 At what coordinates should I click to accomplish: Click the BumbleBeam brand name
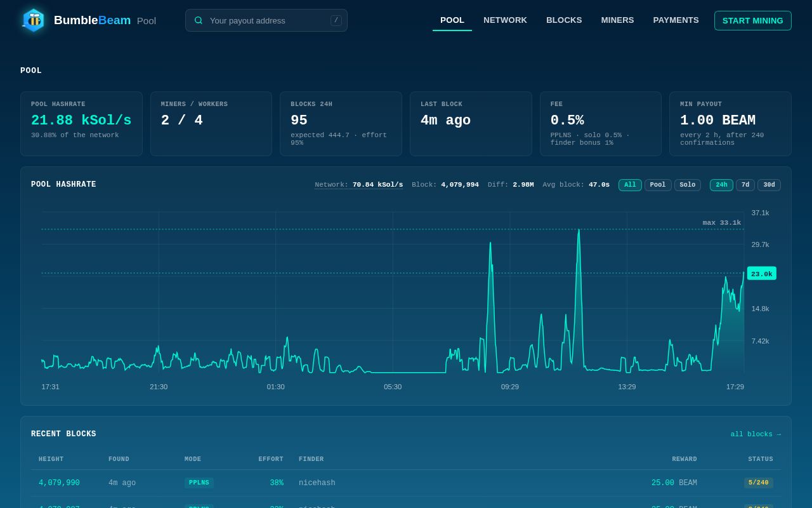(x=92, y=20)
